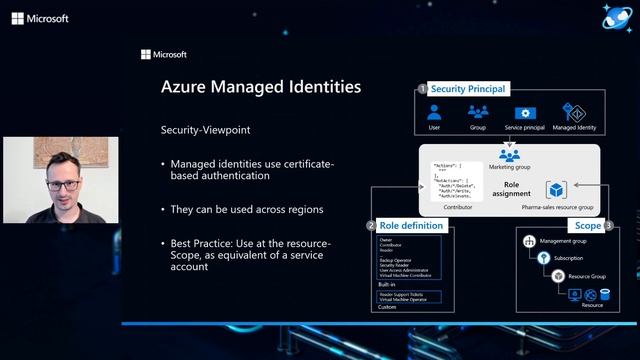The width and height of the screenshot is (640, 360).
Task: Click the Security-Viewpoint subtitle
Action: tap(205, 130)
